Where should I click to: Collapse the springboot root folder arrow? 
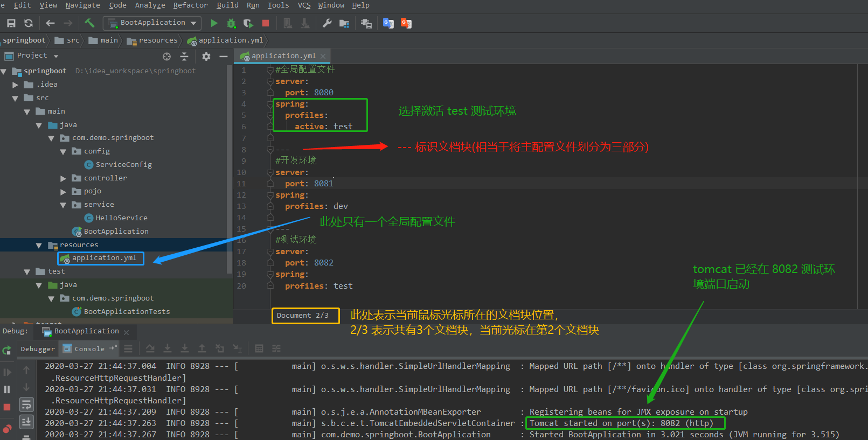coord(4,72)
